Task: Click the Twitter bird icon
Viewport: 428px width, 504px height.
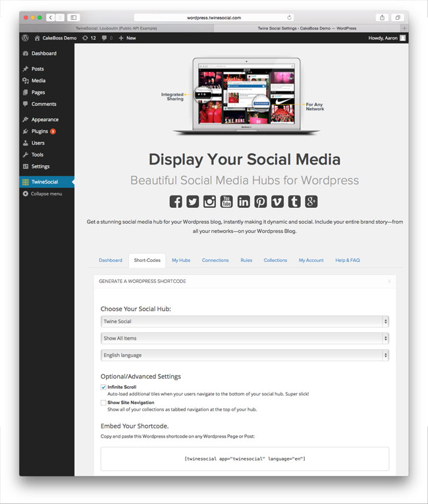Action: coord(193,201)
